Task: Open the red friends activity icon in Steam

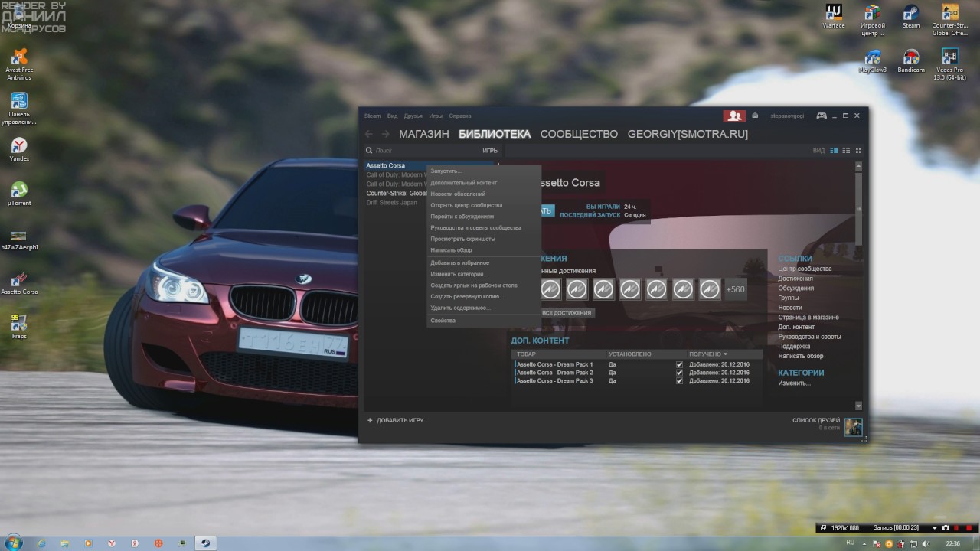Action: coord(734,116)
